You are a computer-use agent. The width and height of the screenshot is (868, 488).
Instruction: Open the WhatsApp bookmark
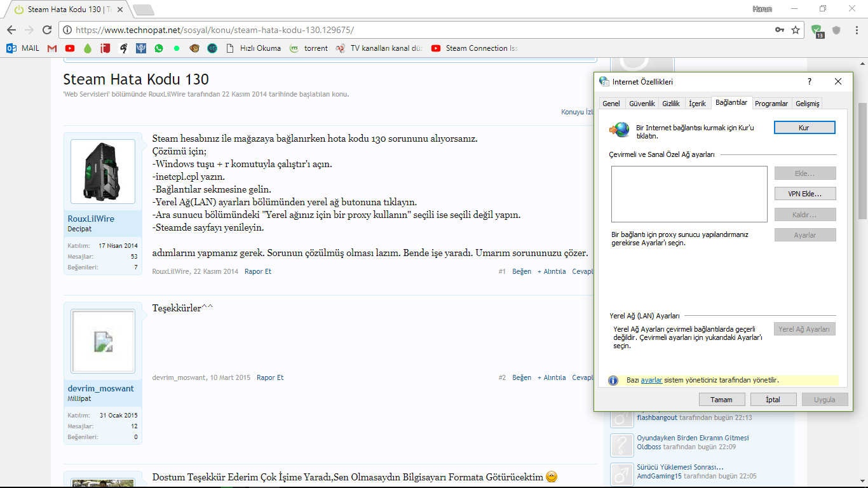(x=158, y=48)
